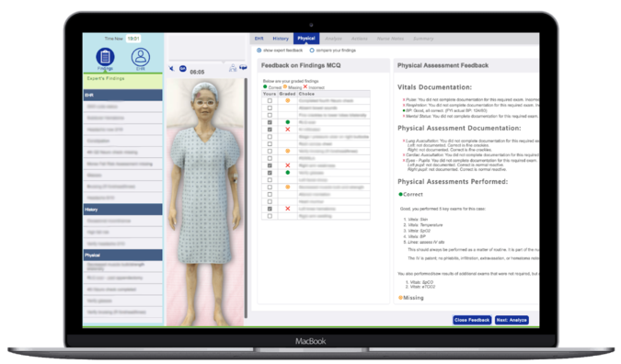Image resolution: width=621 pixels, height=364 pixels.
Task: Switch to the History tab
Action: [281, 39]
